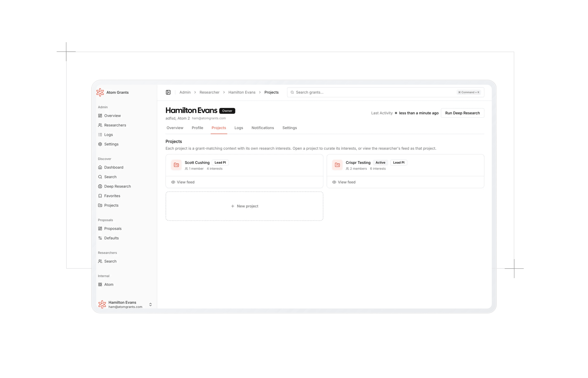Click 'adfsd, Atom 2' under the heading
Image resolution: width=588 pixels, height=378 pixels.
pyautogui.click(x=177, y=118)
